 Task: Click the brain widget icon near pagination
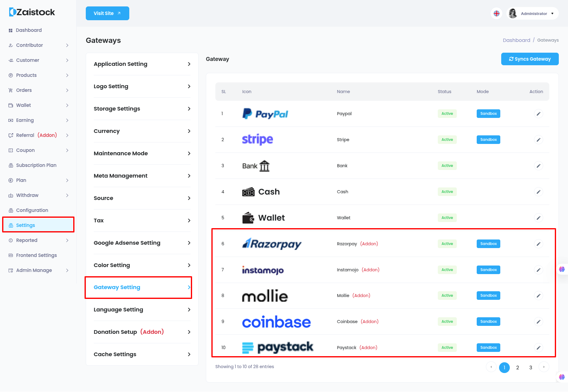[562, 377]
